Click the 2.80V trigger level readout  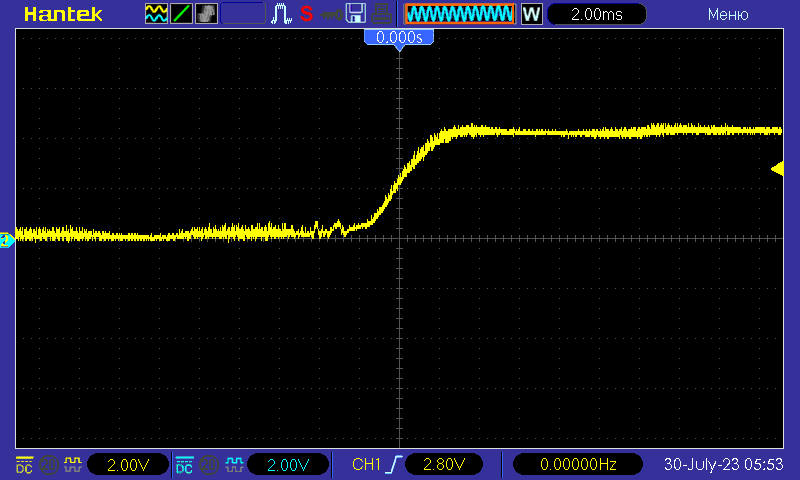(444, 464)
